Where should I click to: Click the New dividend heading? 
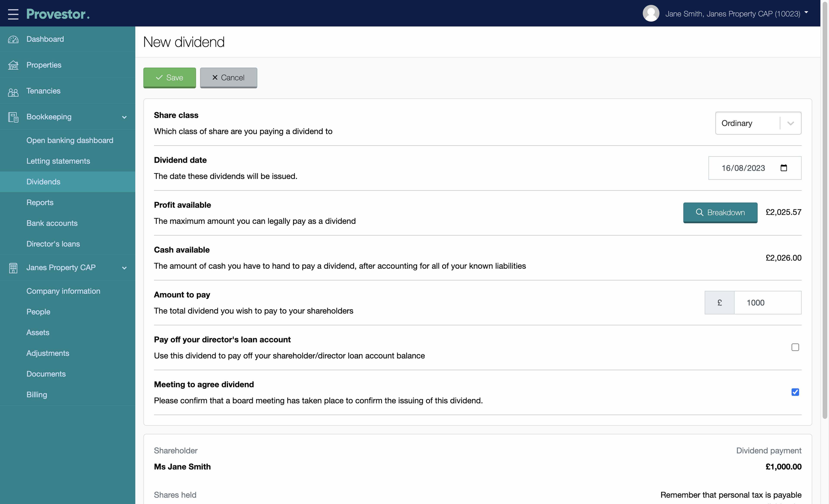pyautogui.click(x=184, y=42)
